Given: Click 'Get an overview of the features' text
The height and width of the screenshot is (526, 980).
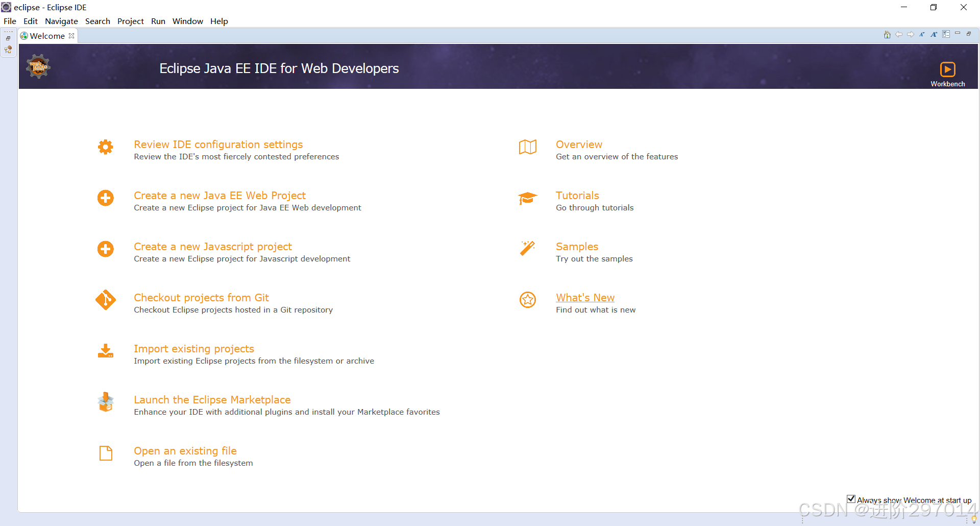Looking at the screenshot, I should [617, 157].
